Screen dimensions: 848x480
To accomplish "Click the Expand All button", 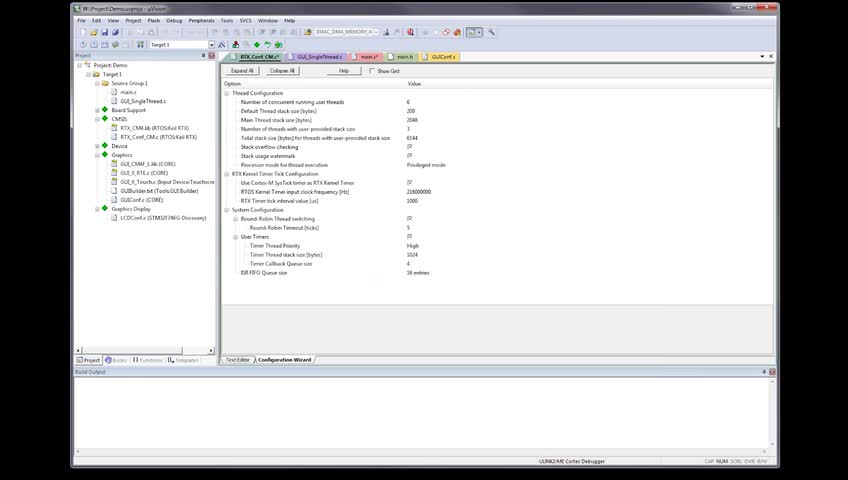I will click(242, 71).
